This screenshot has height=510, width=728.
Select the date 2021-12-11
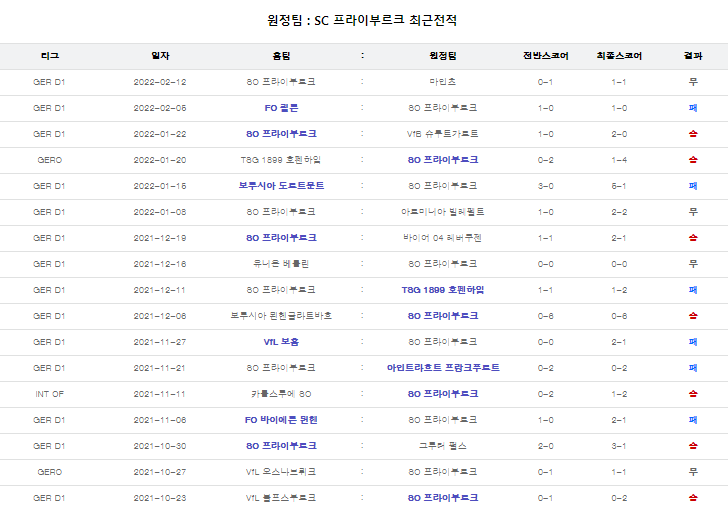click(160, 290)
